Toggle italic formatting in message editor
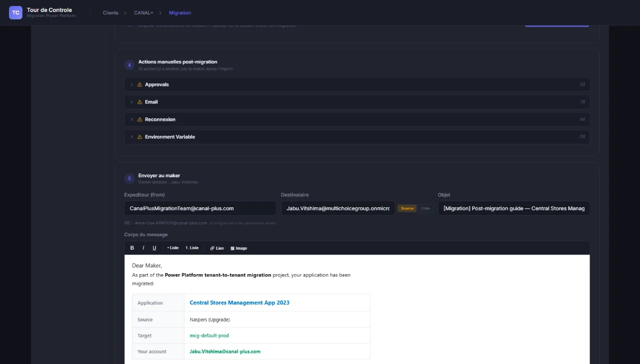The image size is (640, 364). coord(143,248)
